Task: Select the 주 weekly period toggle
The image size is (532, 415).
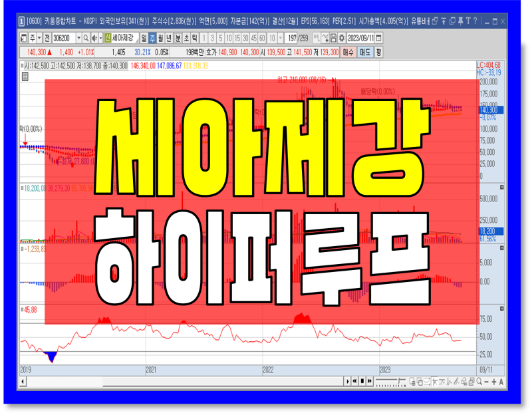Action: tap(152, 38)
